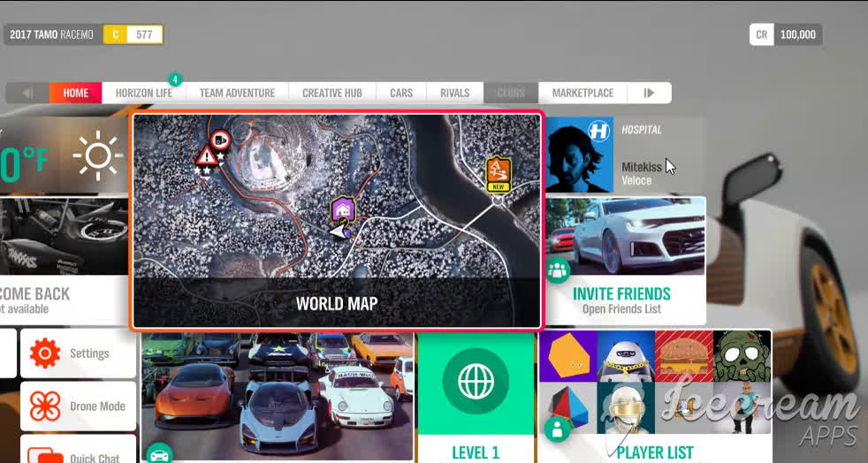Click the globe Level 1 tile
The height and width of the screenshot is (463, 868).
coord(476,398)
